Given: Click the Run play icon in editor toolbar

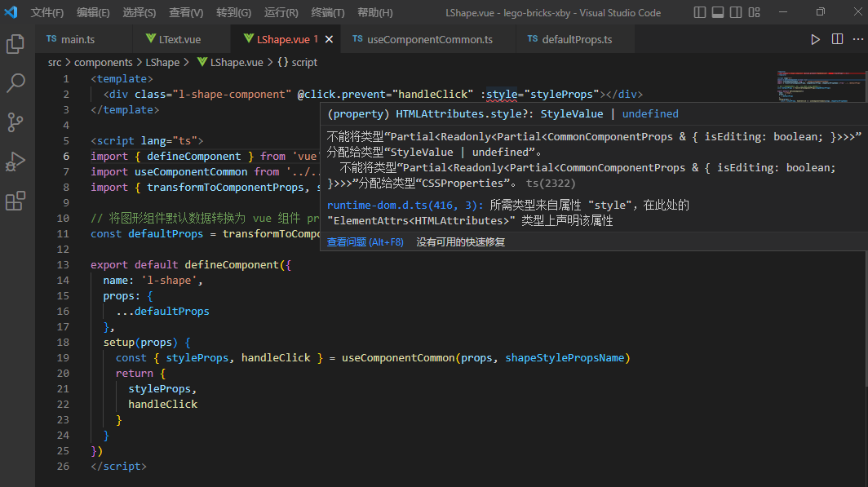Looking at the screenshot, I should point(815,39).
